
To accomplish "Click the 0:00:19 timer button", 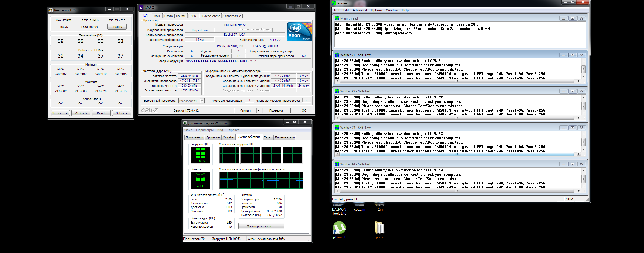I will point(117,27).
